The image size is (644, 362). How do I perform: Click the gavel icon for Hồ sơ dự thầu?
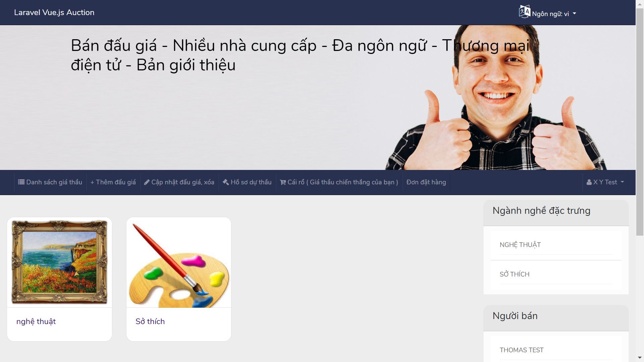coord(226,182)
